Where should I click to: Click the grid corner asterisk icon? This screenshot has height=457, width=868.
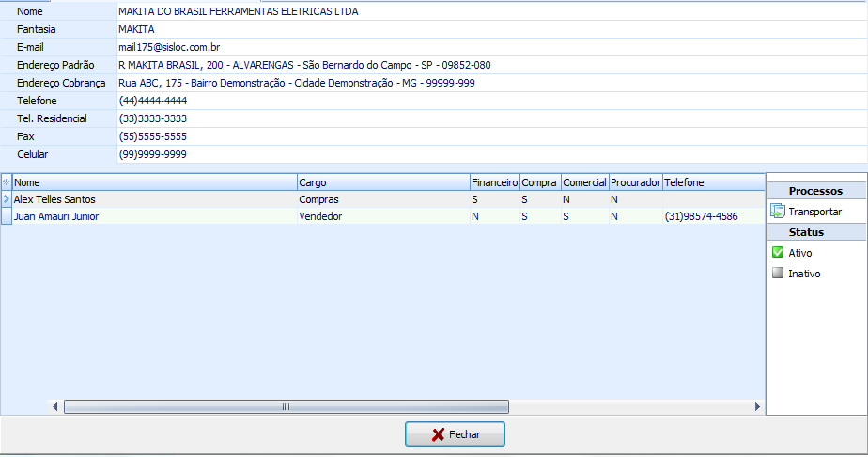tap(6, 182)
